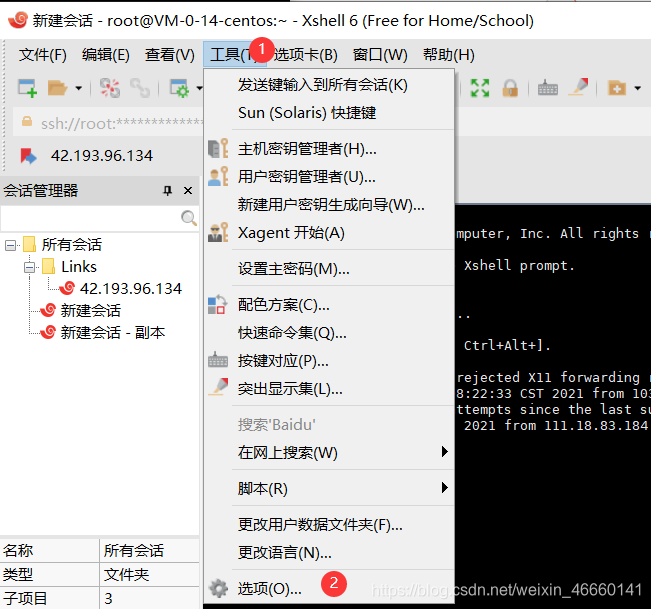Screen dimensions: 651x609
Task: Choose 更改语言(N) menu item
Action: tap(329, 553)
